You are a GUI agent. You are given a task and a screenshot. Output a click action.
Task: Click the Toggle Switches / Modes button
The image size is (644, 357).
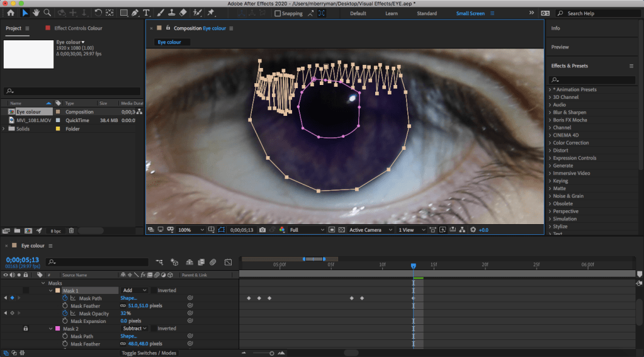click(x=149, y=353)
